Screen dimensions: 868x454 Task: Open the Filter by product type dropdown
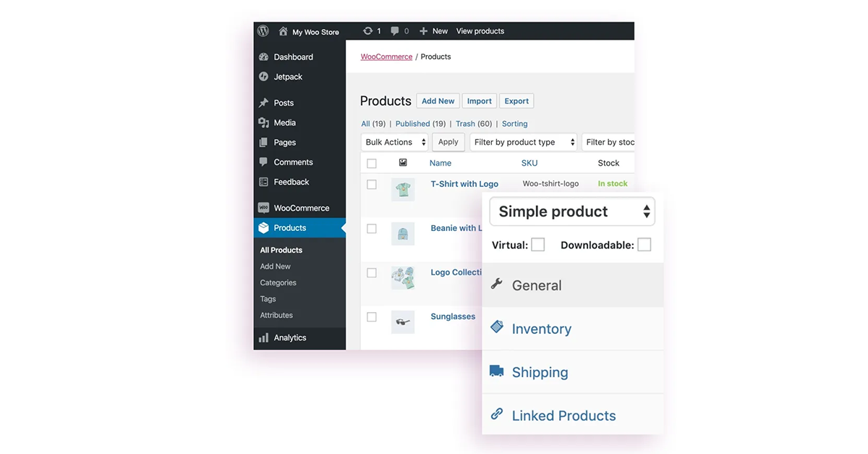523,142
